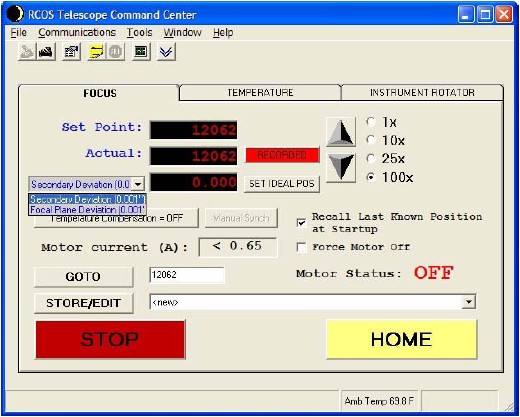
Task: Click the black disconnect toolbar icon
Action: click(46, 52)
